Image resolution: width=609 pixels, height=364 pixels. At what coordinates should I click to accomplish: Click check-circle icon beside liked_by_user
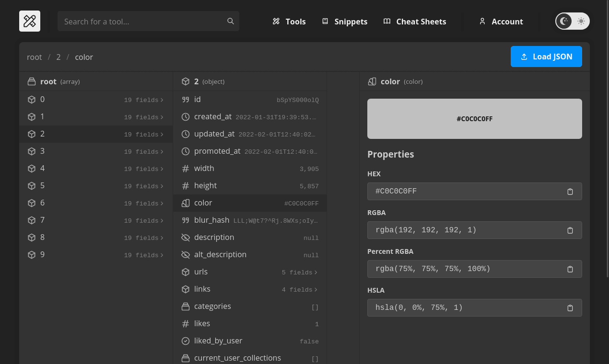point(186,341)
